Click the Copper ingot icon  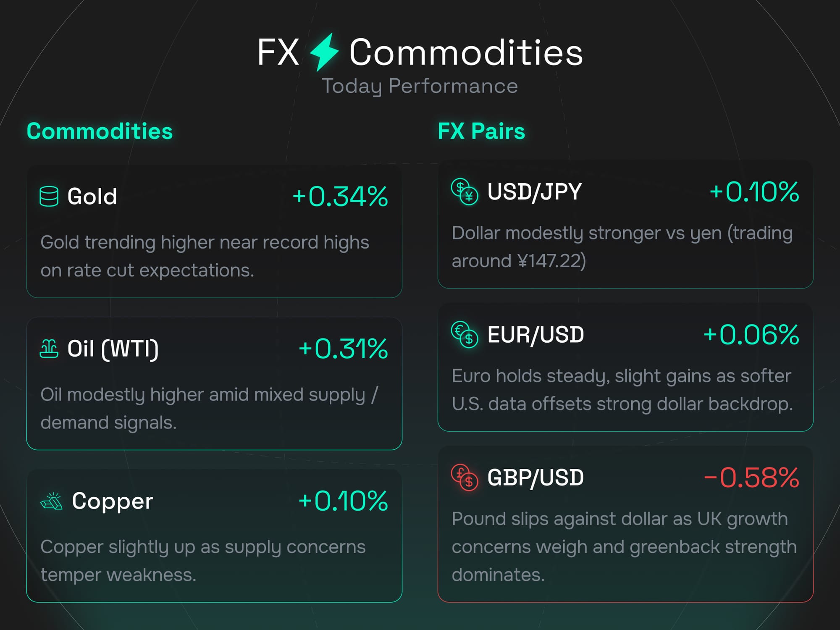tap(51, 501)
